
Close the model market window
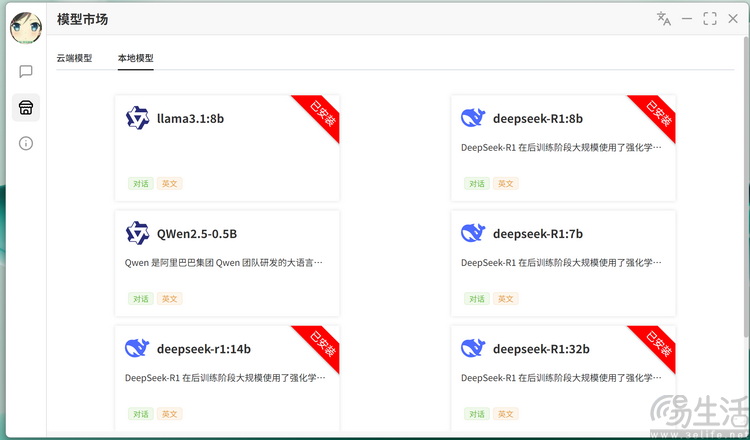[x=733, y=19]
